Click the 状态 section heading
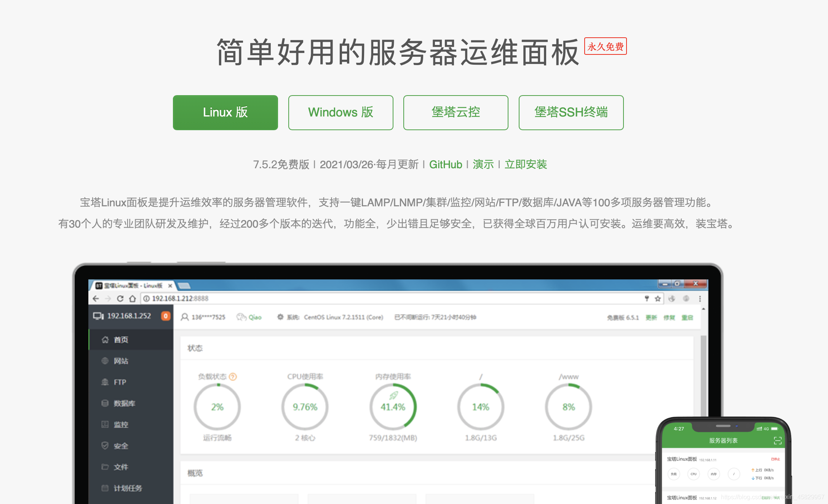Image resolution: width=828 pixels, height=504 pixels. (x=195, y=348)
